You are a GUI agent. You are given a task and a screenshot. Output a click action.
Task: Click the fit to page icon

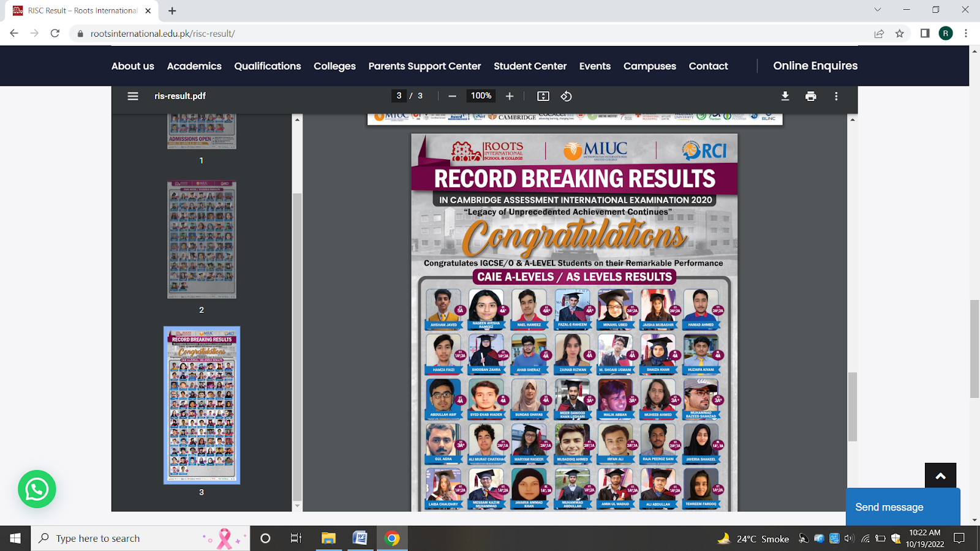543,96
